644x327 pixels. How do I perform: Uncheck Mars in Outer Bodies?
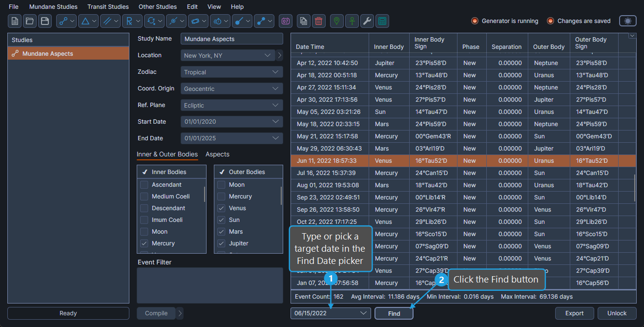tap(221, 232)
